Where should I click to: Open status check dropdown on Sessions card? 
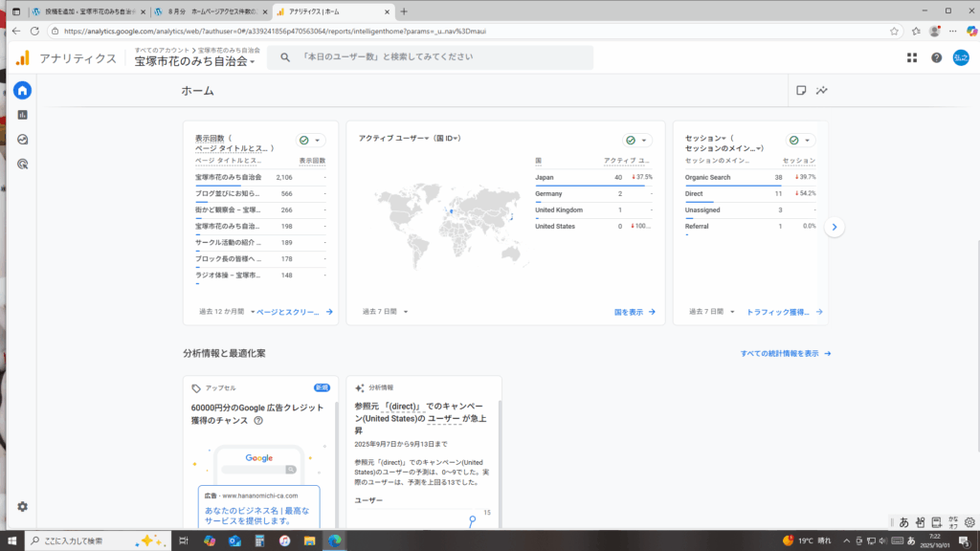click(801, 140)
